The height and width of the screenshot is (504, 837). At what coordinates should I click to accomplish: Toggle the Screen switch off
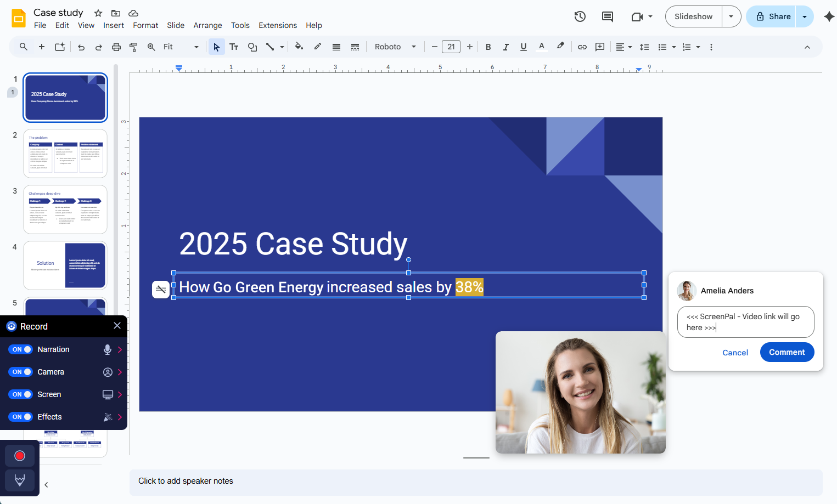coord(20,394)
